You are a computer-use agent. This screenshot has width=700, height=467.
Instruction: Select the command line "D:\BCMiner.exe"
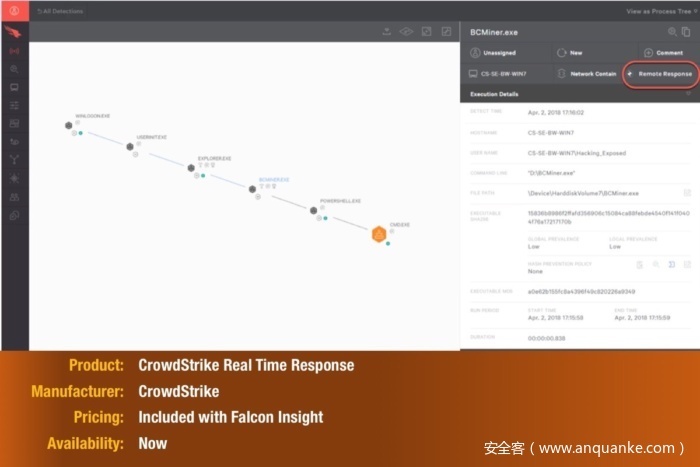coord(551,173)
